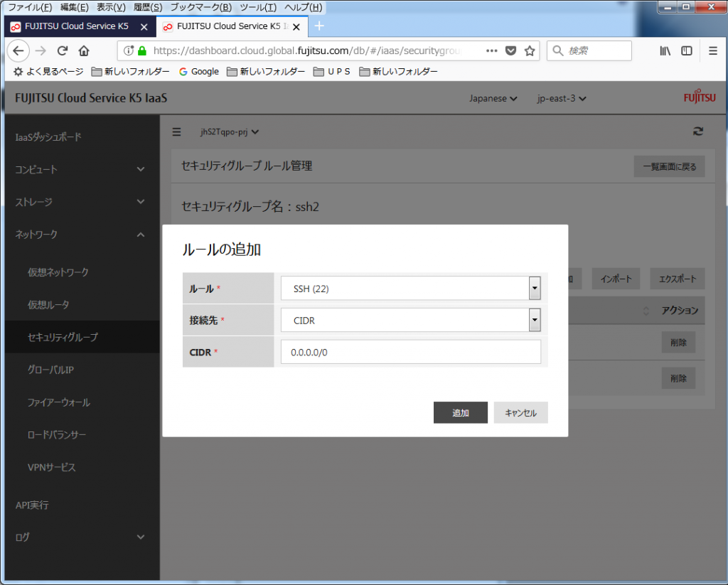
Task: Open the Japanese language dropdown
Action: 493,98
